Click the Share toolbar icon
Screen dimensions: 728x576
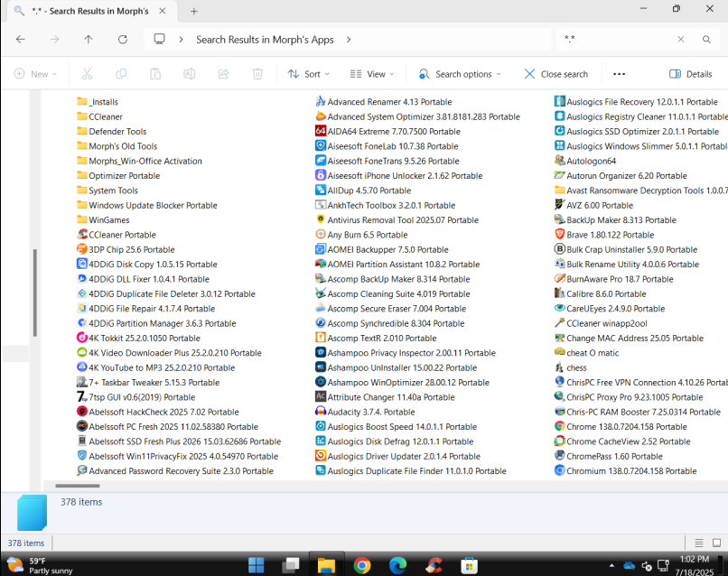coord(224,74)
